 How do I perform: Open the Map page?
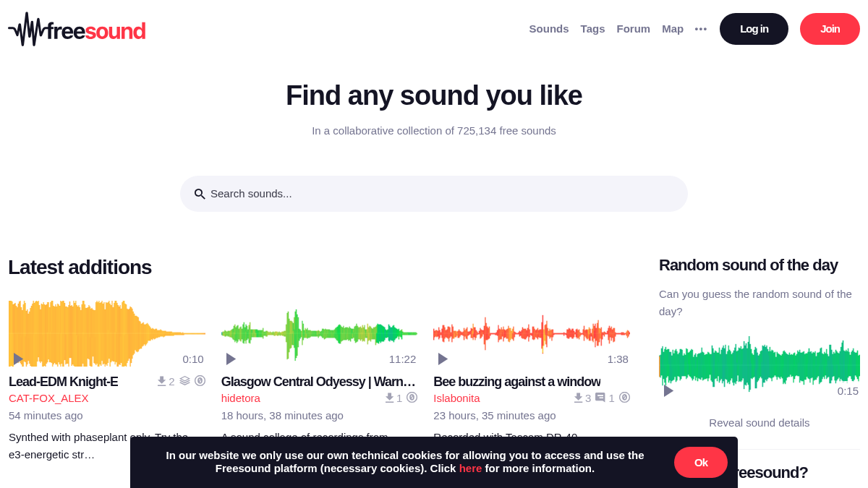coord(673,29)
